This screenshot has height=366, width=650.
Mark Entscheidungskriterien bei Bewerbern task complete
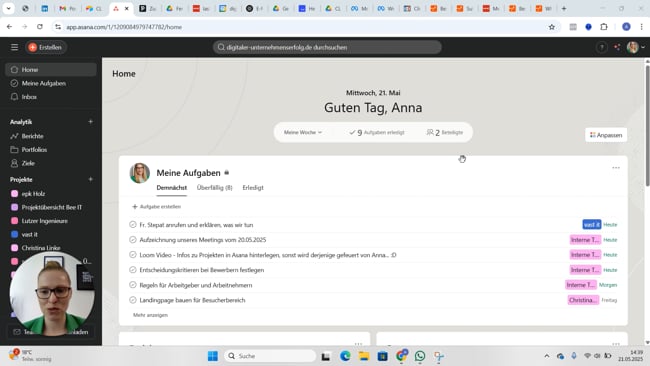[x=133, y=270]
